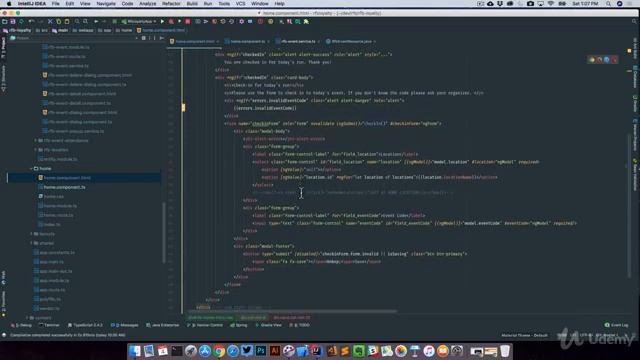Open the Event Log
The width and height of the screenshot is (640, 360).
(617, 325)
